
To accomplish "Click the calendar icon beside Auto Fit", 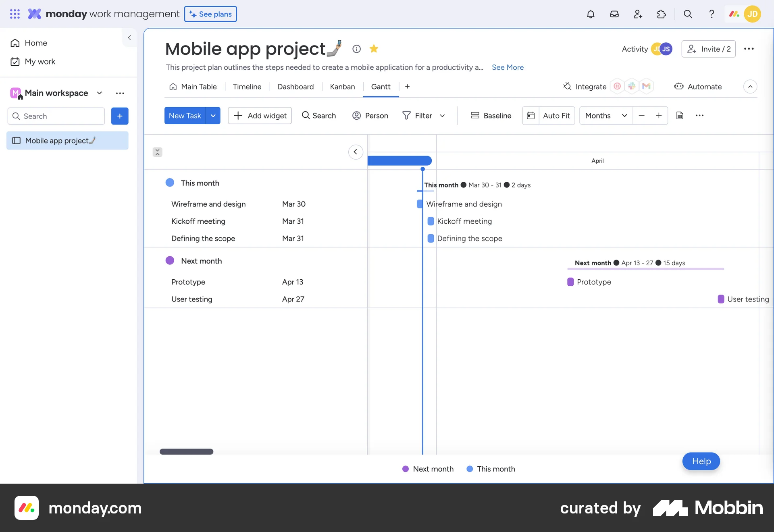I will (531, 116).
